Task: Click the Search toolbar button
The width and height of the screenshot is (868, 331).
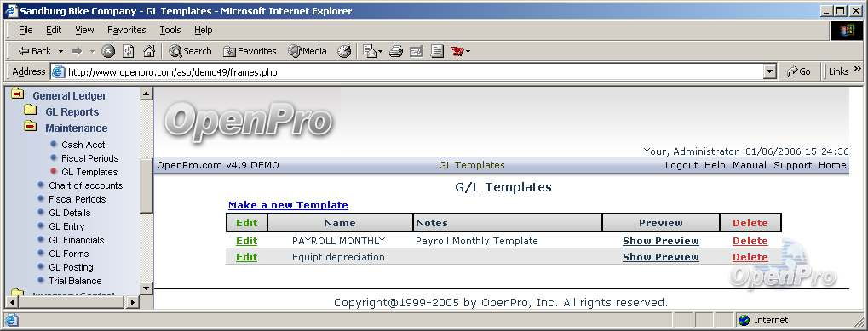Action: point(191,51)
